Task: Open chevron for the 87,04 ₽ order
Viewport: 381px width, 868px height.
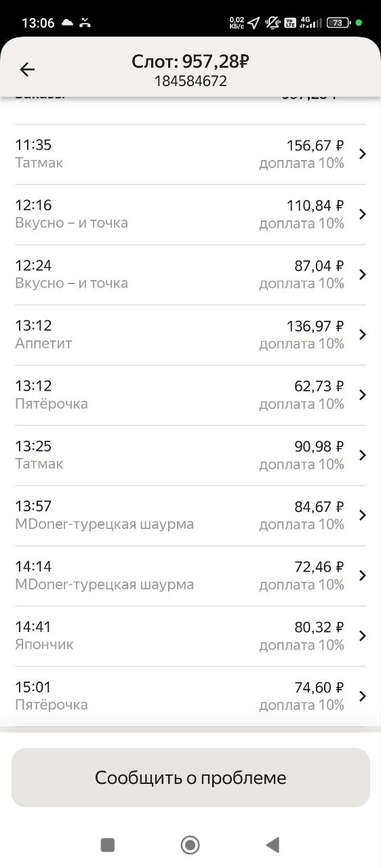Action: (363, 275)
